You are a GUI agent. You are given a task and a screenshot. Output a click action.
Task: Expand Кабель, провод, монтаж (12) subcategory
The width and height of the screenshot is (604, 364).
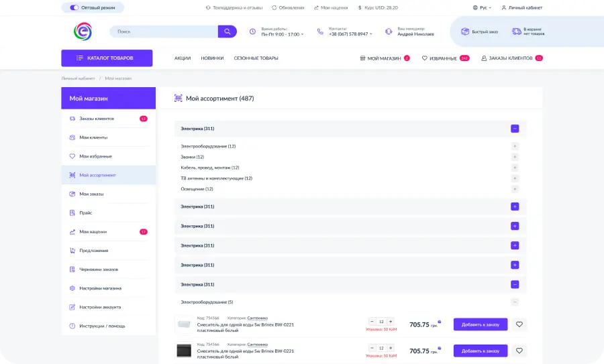(515, 168)
